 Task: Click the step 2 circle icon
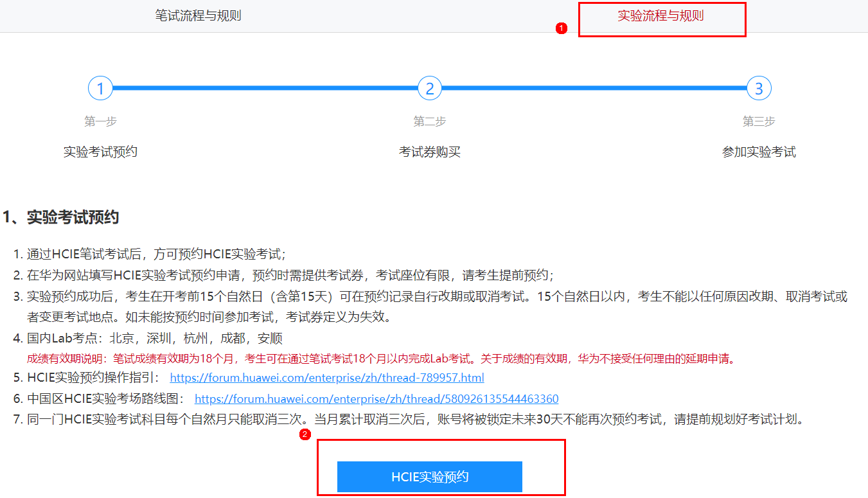430,88
